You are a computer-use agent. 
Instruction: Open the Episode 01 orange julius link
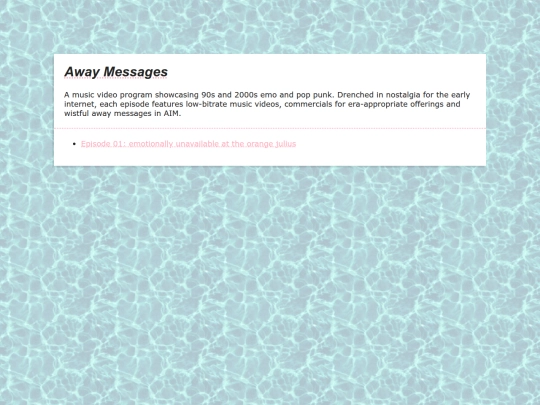coord(188,144)
